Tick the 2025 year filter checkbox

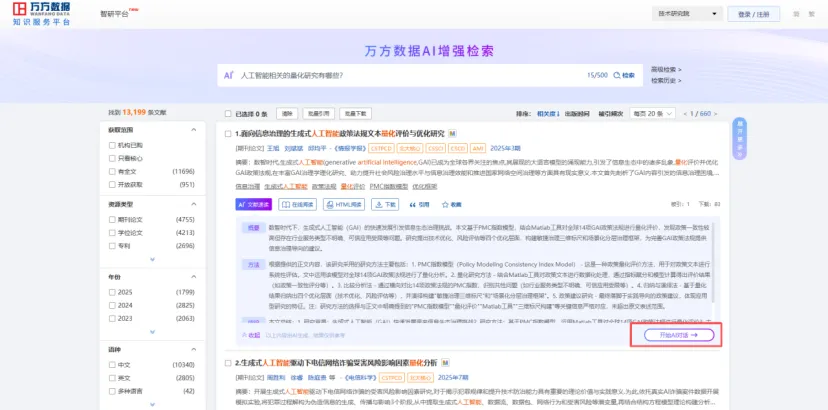pyautogui.click(x=112, y=292)
